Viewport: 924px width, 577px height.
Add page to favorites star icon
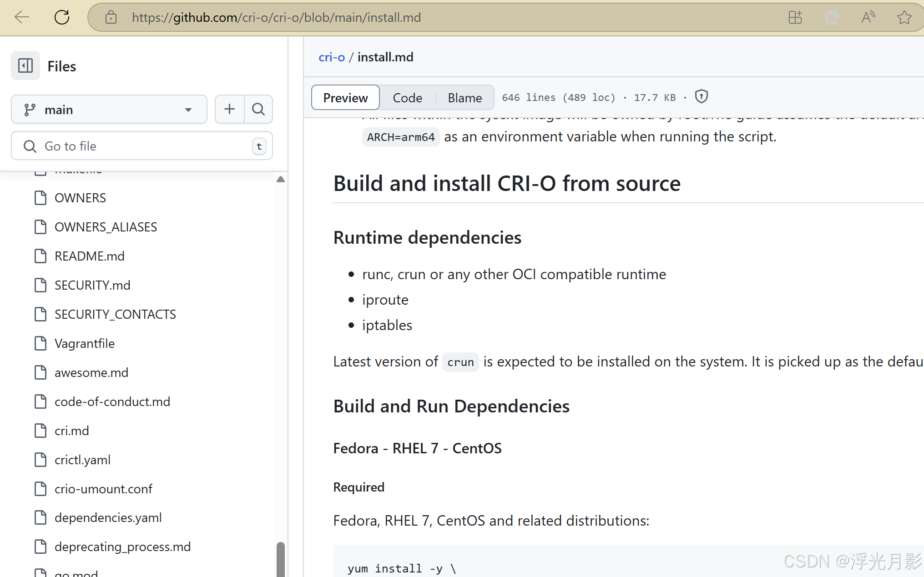tap(904, 17)
